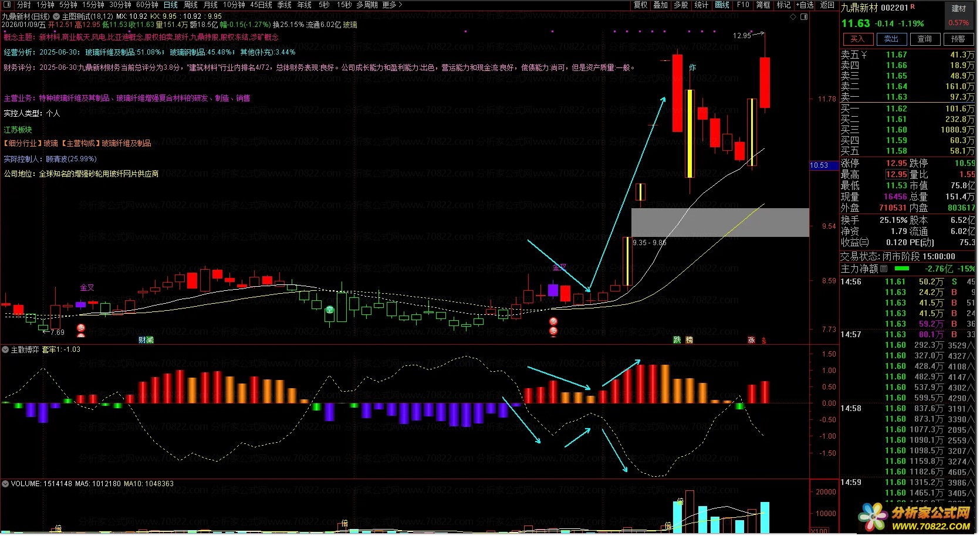Toggle the 画线 drawing tools

(722, 5)
